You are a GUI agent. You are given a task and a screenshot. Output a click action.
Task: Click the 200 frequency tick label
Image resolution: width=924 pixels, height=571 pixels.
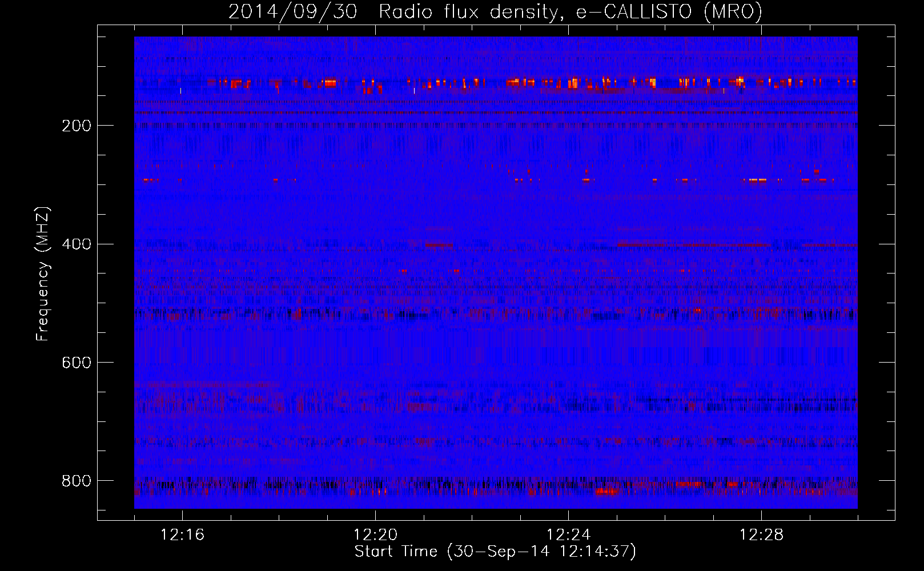[76, 126]
